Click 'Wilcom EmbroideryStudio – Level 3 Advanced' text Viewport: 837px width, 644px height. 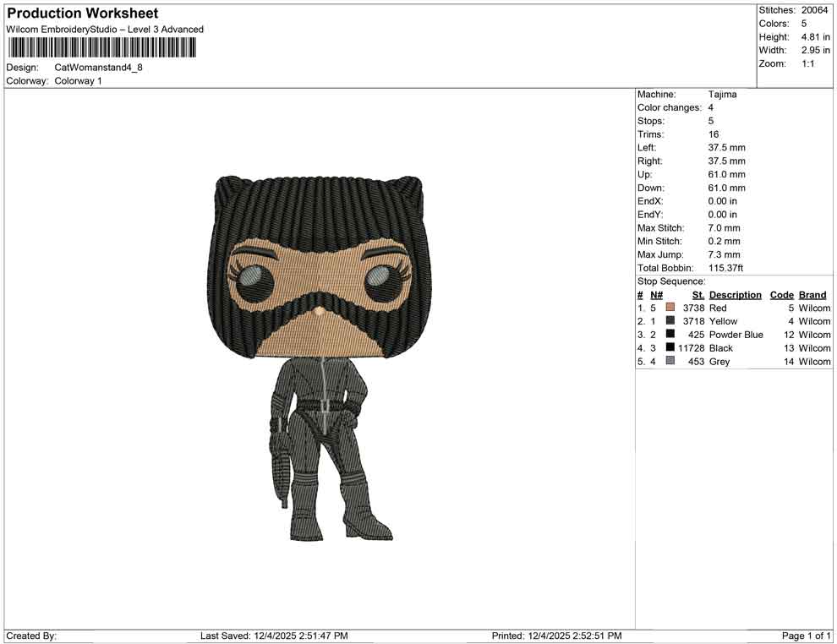pos(105,30)
